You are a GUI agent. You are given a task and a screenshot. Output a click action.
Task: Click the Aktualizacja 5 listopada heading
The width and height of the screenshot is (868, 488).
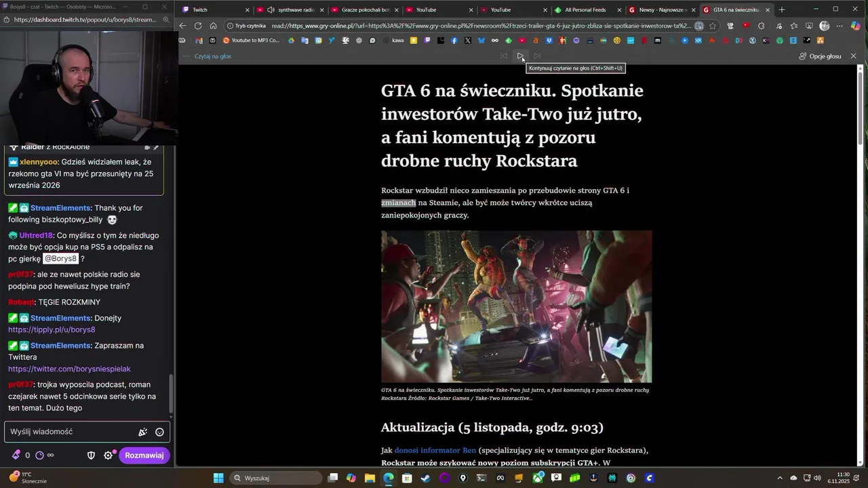(492, 428)
